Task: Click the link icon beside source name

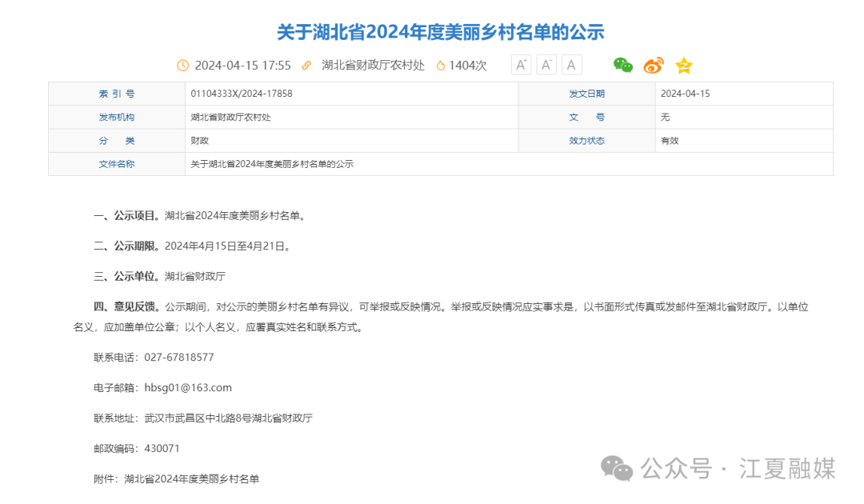Action: [x=306, y=65]
